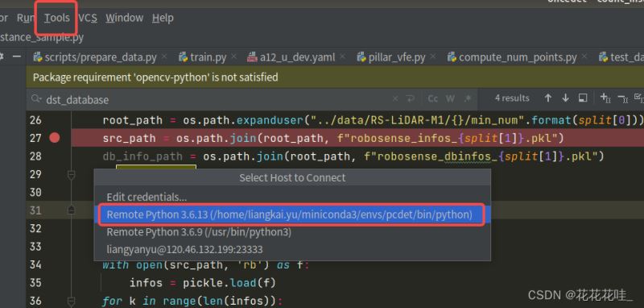Close the scripts/prepare_data.py tab

point(164,56)
